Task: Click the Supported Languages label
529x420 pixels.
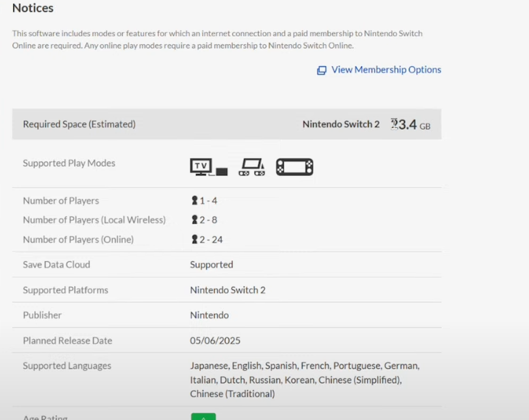Action: point(67,366)
